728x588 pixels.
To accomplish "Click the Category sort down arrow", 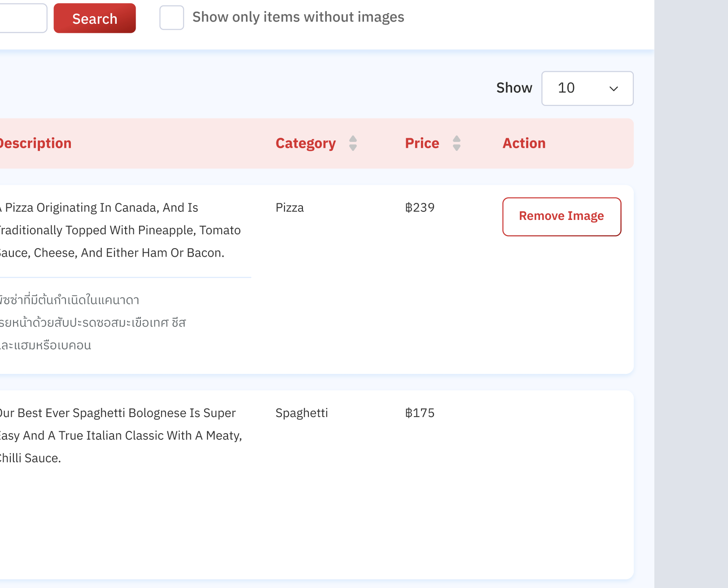I will pos(353,148).
